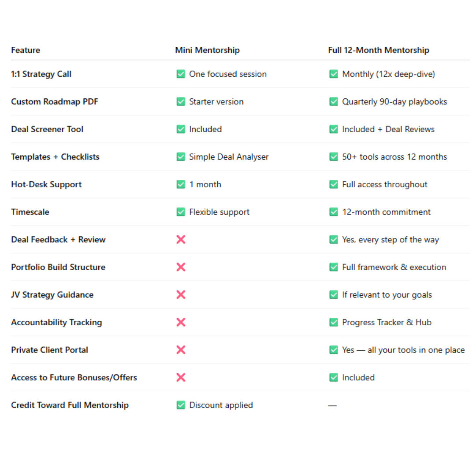Image resolution: width=476 pixels, height=476 pixels.
Task: Click the checkbox beside Monthly (12x deep-dive)
Action: (x=334, y=74)
